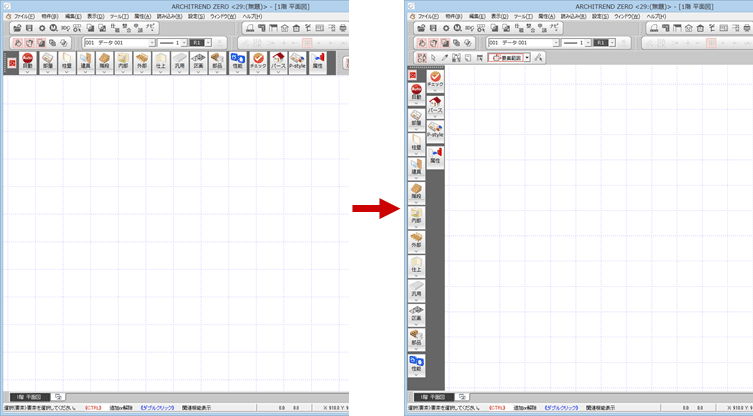Toggle the red X button atop the right vertical toolbar
This screenshot has height=416, width=753.
point(412,75)
